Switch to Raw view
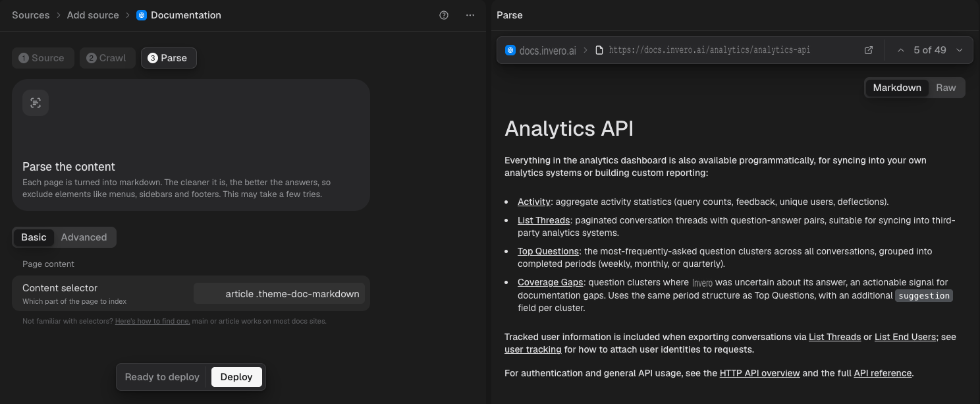980x404 pixels. pos(946,88)
